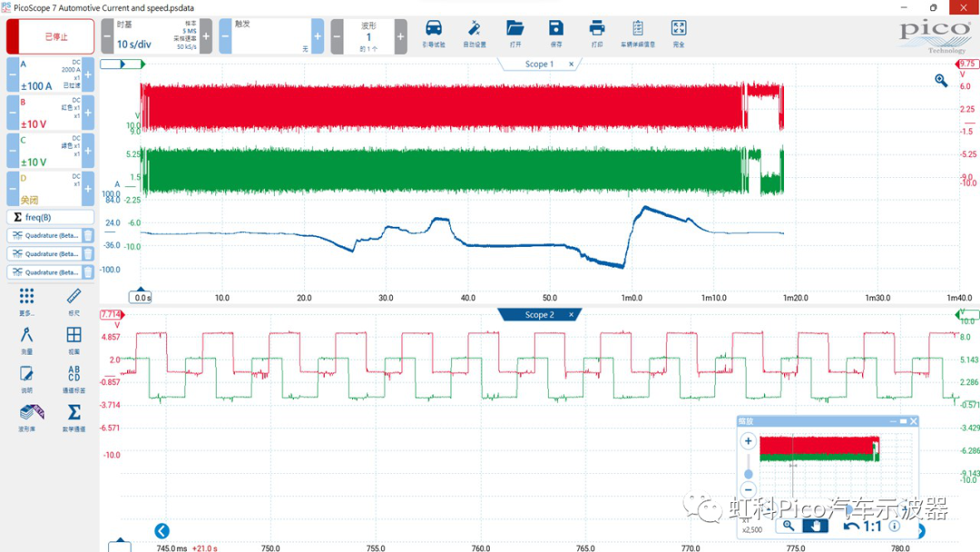Go to next waveform buffer with plus
This screenshot has width=980, height=552.
coord(401,36)
